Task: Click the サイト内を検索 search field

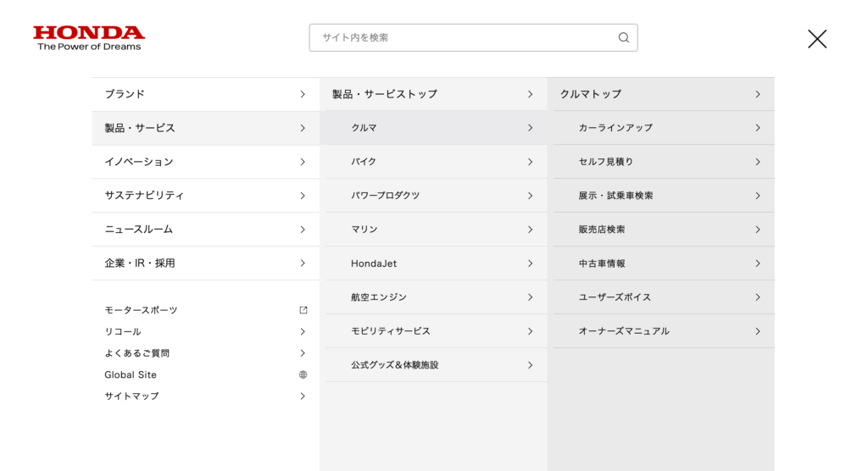Action: (x=473, y=37)
